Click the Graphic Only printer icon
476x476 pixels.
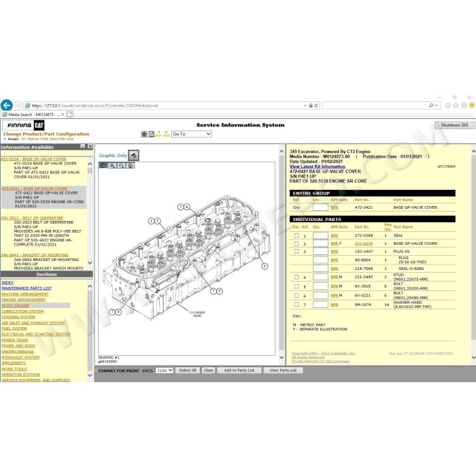[x=133, y=156]
